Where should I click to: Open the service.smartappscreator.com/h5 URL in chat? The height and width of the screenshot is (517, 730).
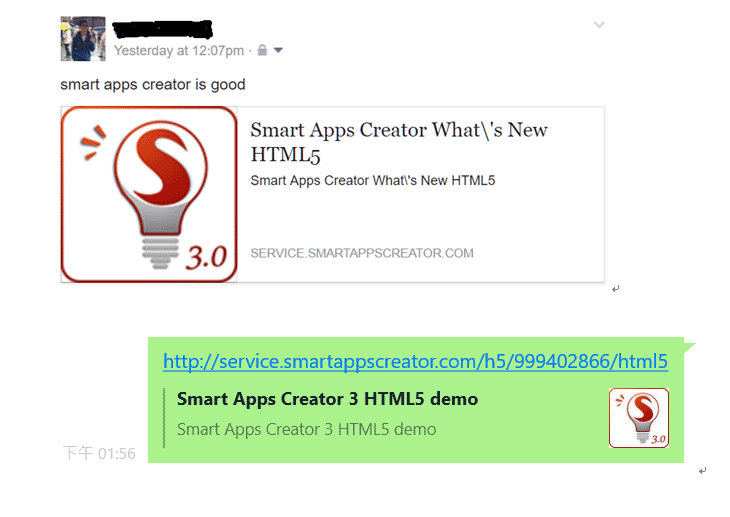tap(415, 361)
